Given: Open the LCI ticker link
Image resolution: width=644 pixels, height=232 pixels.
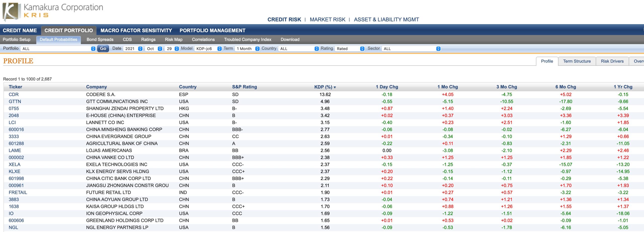Looking at the screenshot, I should click(12, 123).
